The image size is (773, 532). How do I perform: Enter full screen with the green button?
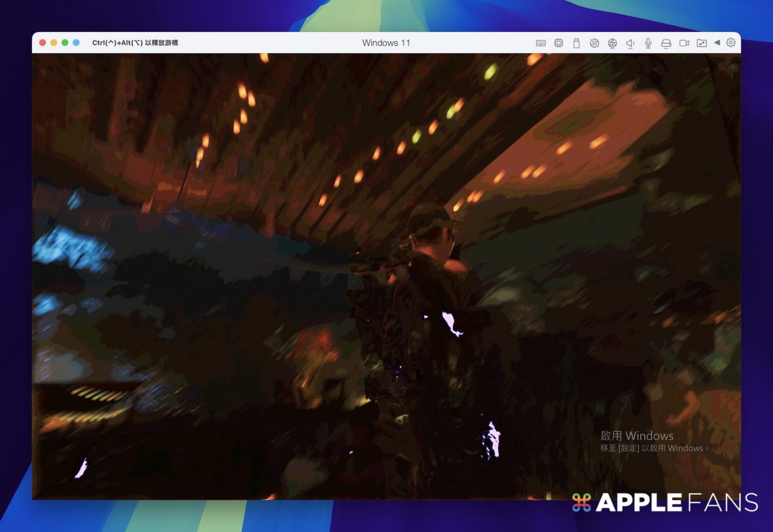[x=65, y=43]
